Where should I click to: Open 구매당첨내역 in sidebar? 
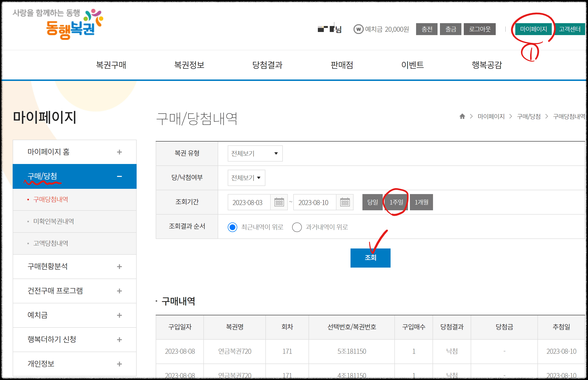(51, 199)
